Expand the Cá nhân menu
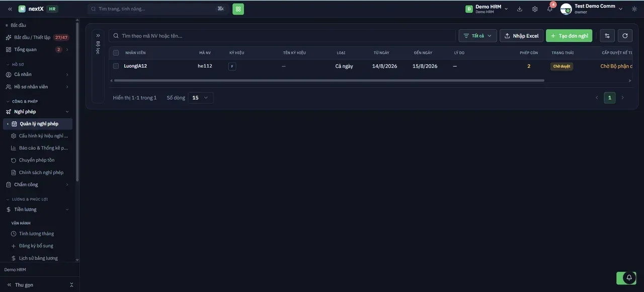Image resolution: width=644 pixels, height=292 pixels. pos(38,75)
